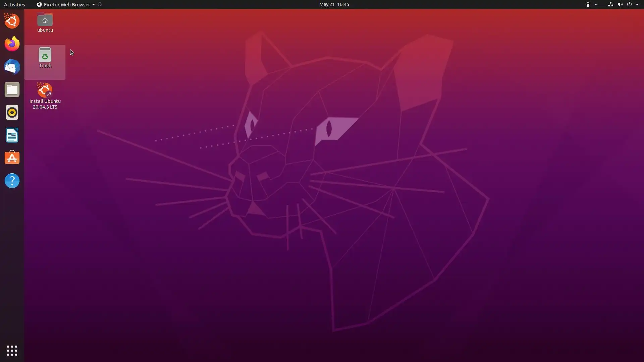Open Firefox Web Browser app menu

66,4
